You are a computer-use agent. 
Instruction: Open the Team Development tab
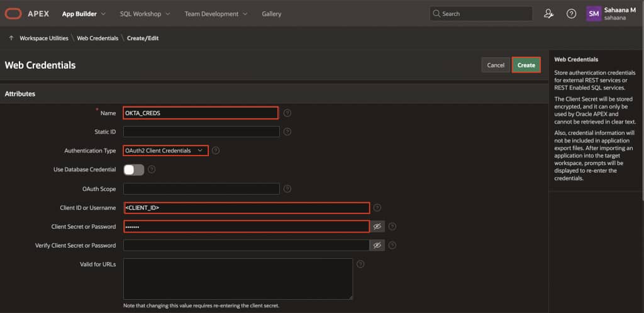[211, 14]
